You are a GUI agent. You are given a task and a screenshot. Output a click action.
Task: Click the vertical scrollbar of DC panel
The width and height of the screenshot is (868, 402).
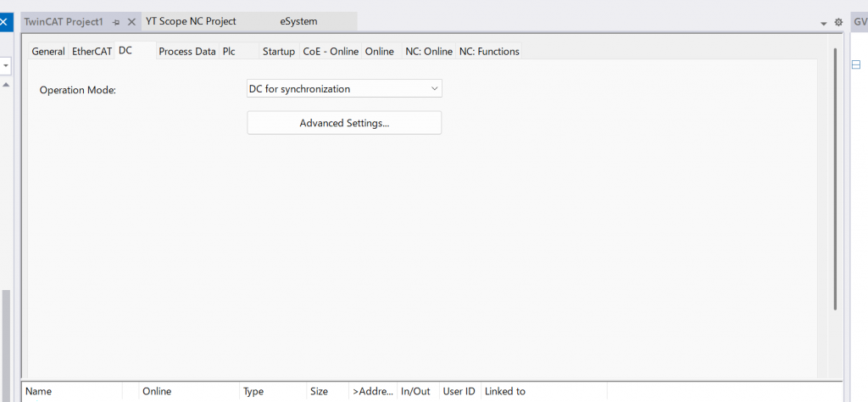(x=835, y=178)
